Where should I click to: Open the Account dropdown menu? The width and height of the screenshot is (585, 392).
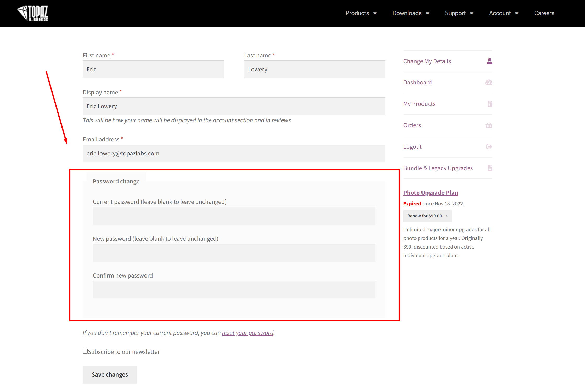click(503, 13)
